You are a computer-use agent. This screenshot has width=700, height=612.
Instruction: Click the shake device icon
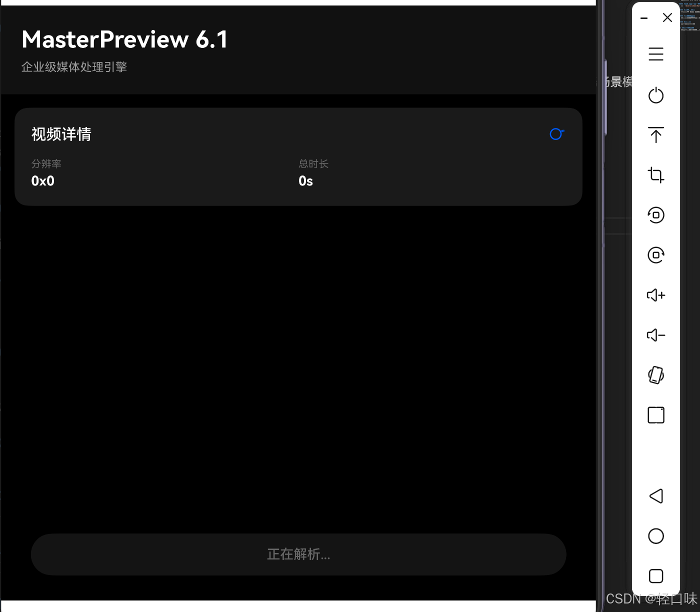[x=656, y=375]
